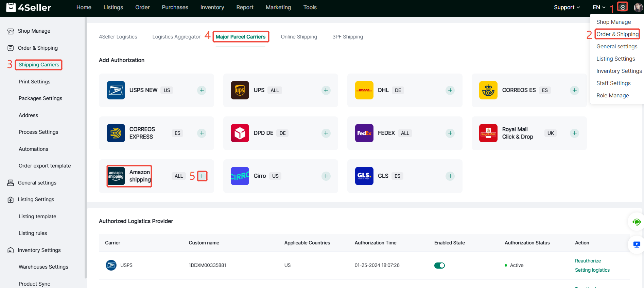644x288 pixels.
Task: Toggle USPS enabled state switch
Action: pos(439,266)
